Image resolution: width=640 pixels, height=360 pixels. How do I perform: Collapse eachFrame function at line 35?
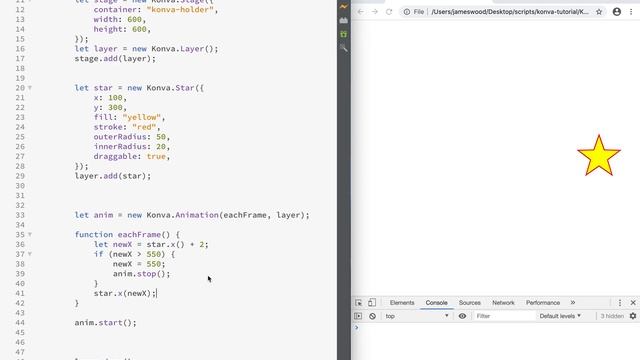(30, 235)
